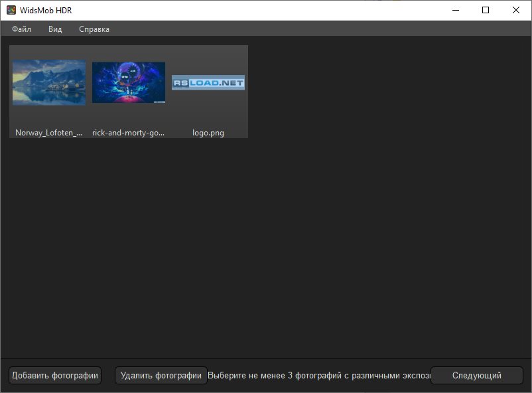Click the hint text about selecting 3 photographs
Image resolution: width=532 pixels, height=393 pixels.
click(317, 375)
